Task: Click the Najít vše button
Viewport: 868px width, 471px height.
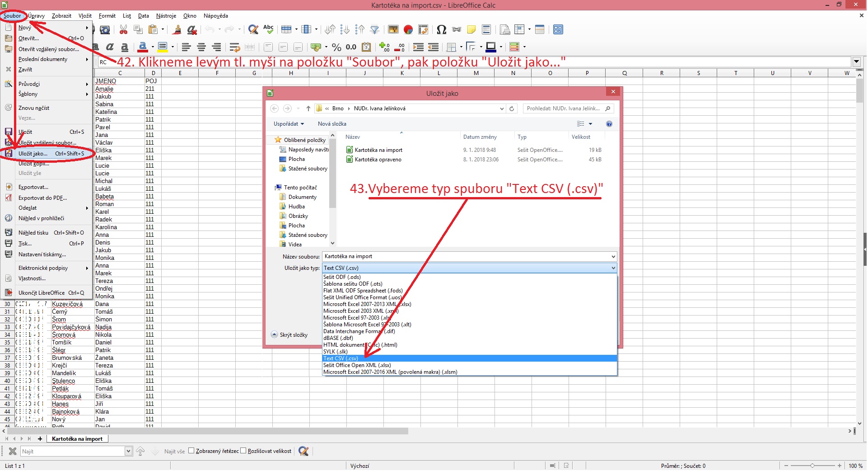Action: click(x=174, y=451)
